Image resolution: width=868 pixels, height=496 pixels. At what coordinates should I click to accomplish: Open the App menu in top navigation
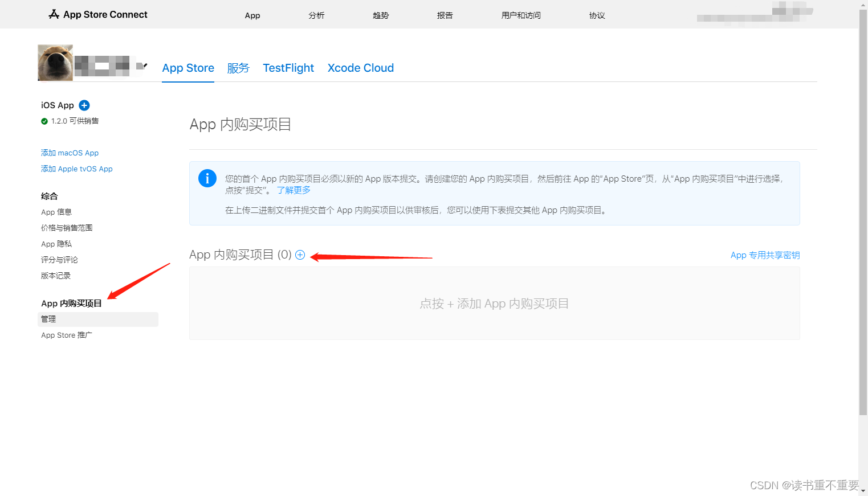click(252, 15)
